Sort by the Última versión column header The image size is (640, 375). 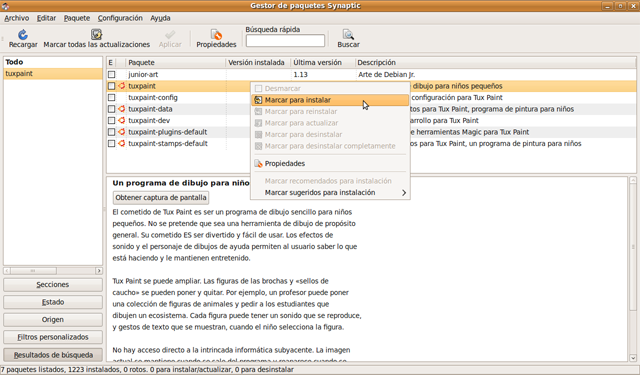[x=322, y=62]
